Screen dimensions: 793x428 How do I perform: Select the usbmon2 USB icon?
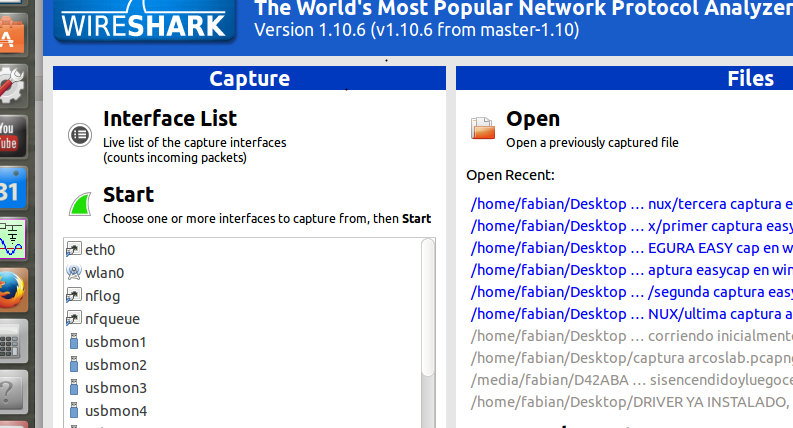[74, 364]
